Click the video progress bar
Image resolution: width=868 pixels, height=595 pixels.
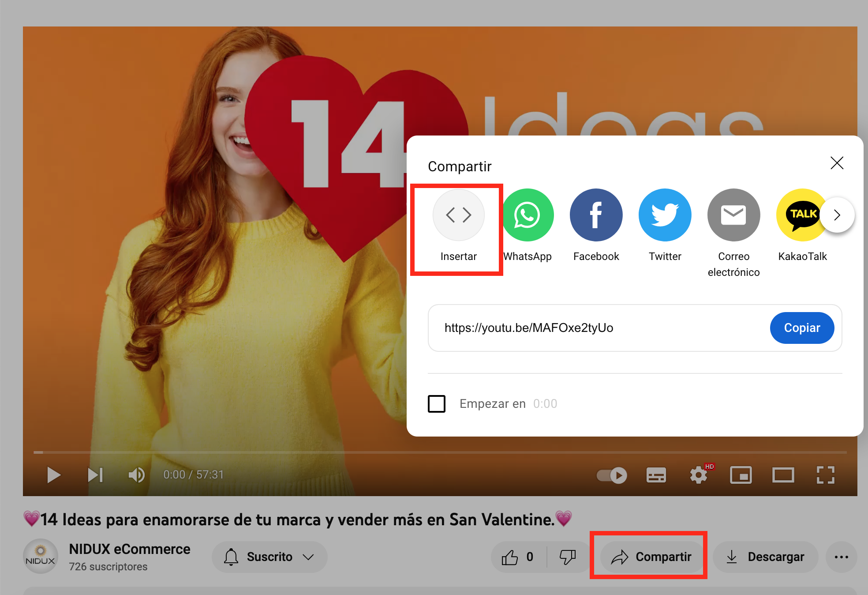point(440,452)
